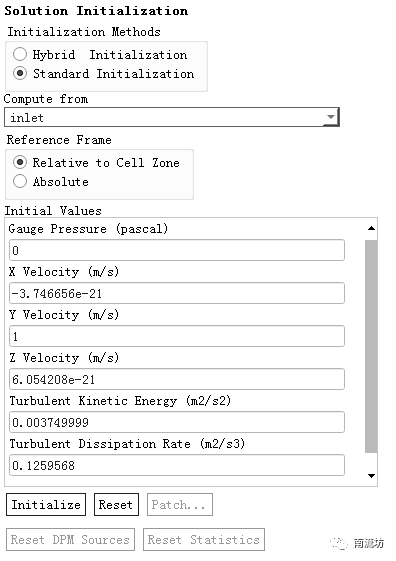
Task: Select Standard Initialization radio button
Action: point(20,73)
